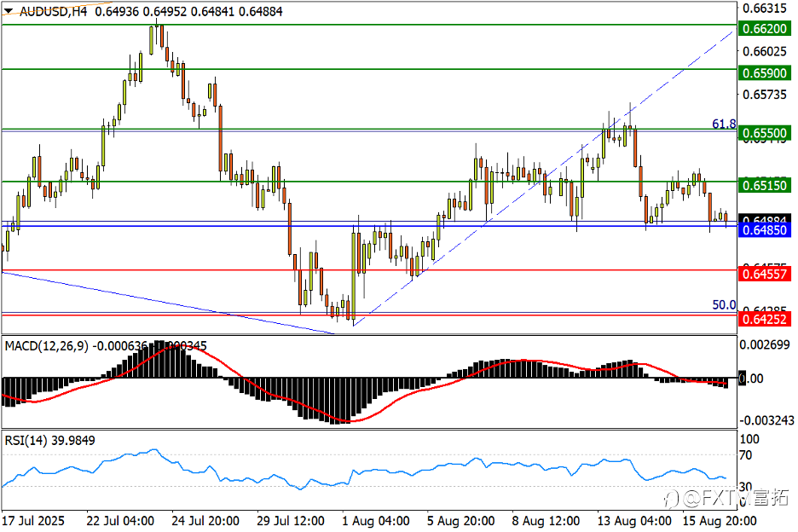Select the 15 Aug 20:00 time axis label
Screen dimensions: 798x532
[x=719, y=521]
